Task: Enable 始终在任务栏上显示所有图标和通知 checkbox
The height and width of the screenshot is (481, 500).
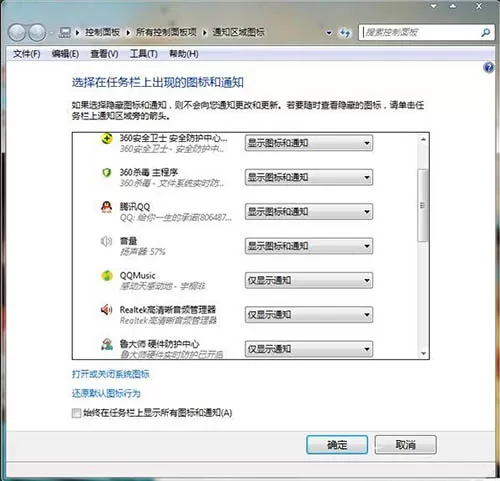Action: tap(76, 413)
